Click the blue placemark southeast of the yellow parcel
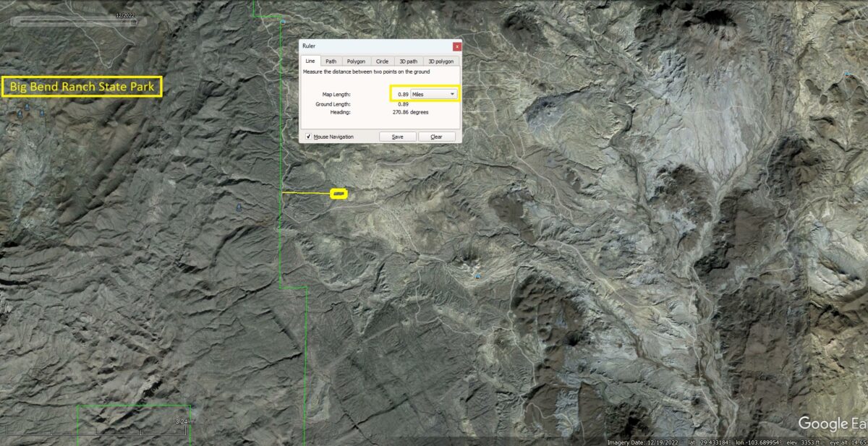 click(477, 275)
